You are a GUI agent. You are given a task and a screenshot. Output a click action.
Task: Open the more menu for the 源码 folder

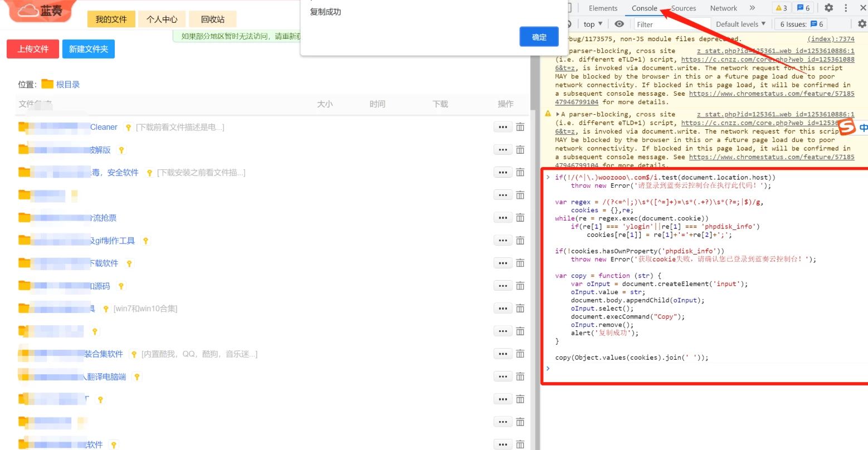point(503,286)
